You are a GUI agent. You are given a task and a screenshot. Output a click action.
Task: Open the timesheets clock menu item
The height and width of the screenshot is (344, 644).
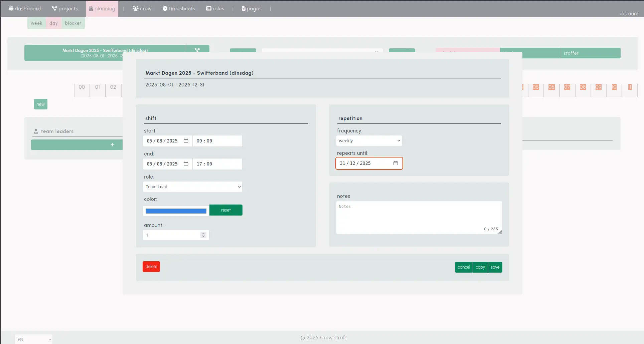(179, 9)
